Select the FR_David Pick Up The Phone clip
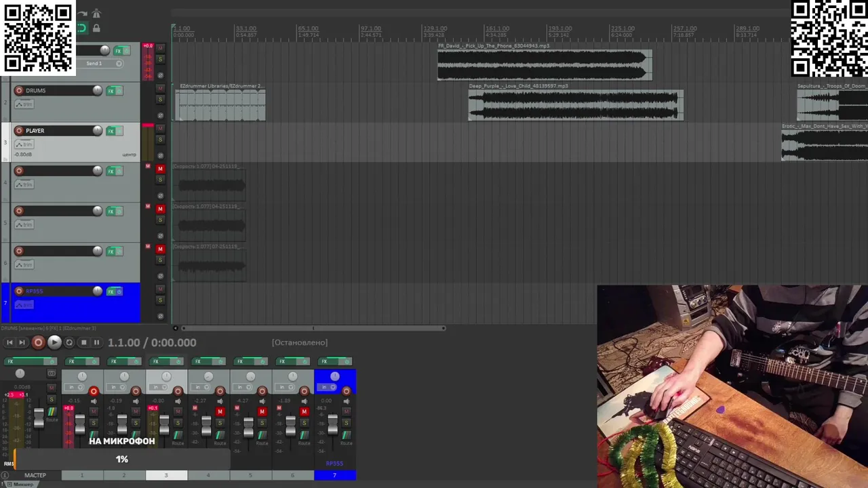This screenshot has height=488, width=868. (x=545, y=65)
